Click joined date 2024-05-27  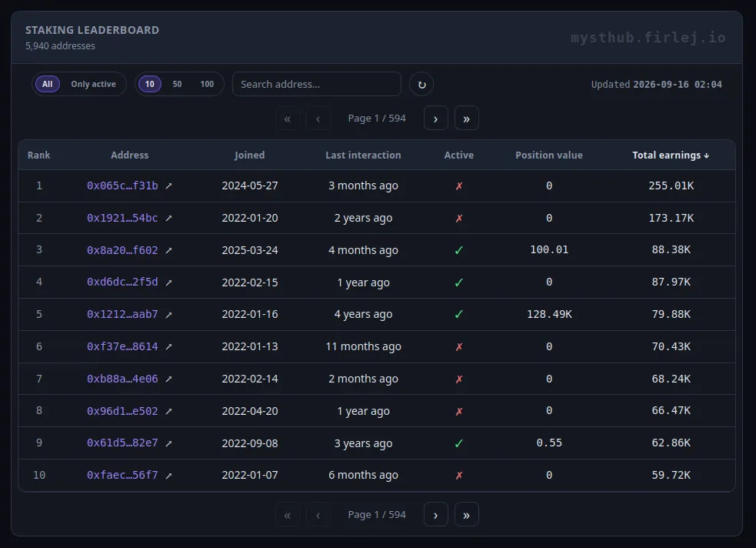click(250, 185)
